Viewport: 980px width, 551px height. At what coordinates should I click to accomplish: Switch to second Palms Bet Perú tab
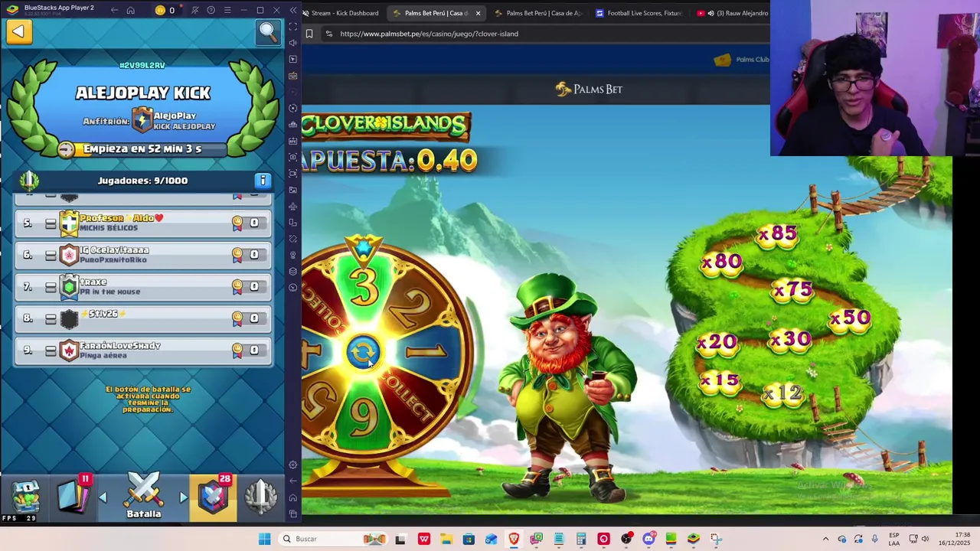coord(539,13)
